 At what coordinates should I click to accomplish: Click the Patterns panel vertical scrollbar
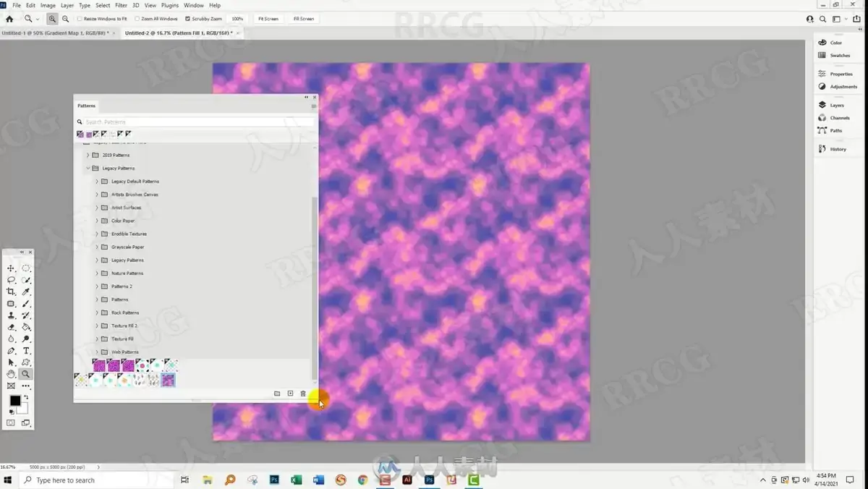point(314,289)
